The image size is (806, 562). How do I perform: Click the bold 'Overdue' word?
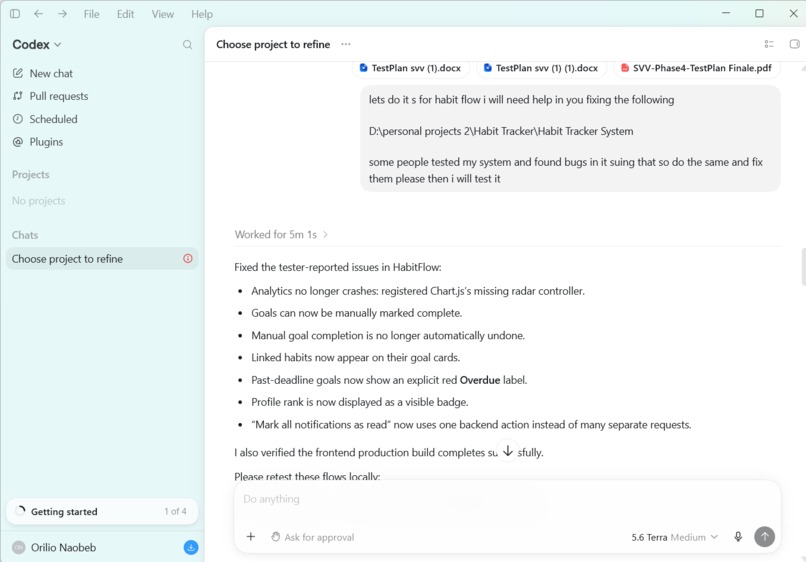(480, 380)
